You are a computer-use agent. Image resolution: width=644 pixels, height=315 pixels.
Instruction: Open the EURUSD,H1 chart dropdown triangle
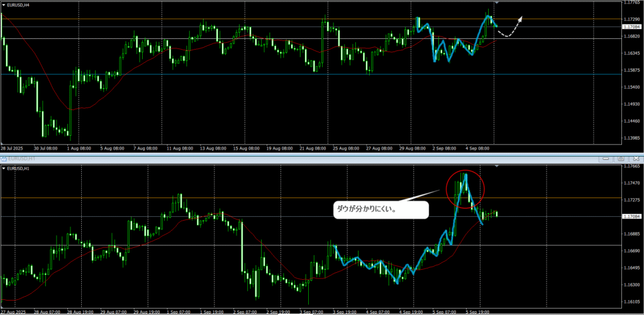point(4,169)
